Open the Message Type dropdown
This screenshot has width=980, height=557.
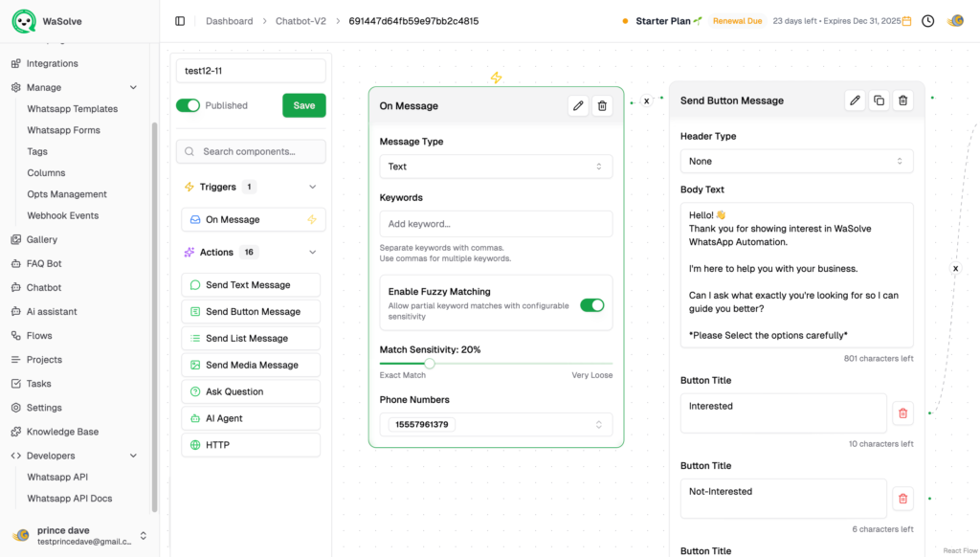coord(496,167)
